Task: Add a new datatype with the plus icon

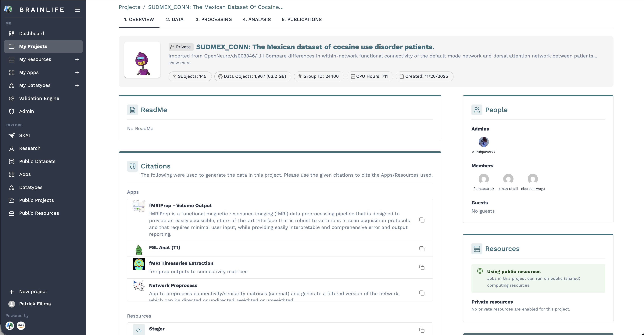Action: coord(77,85)
